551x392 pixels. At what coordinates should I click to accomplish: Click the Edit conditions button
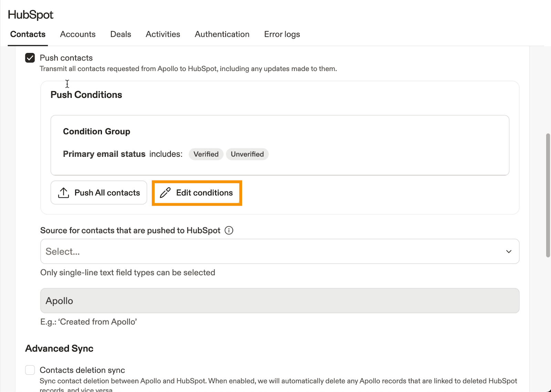pyautogui.click(x=197, y=193)
